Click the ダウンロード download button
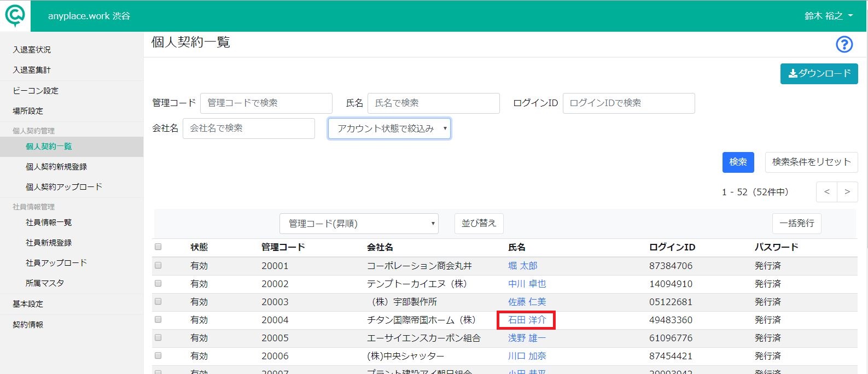The width and height of the screenshot is (868, 374). [x=819, y=73]
